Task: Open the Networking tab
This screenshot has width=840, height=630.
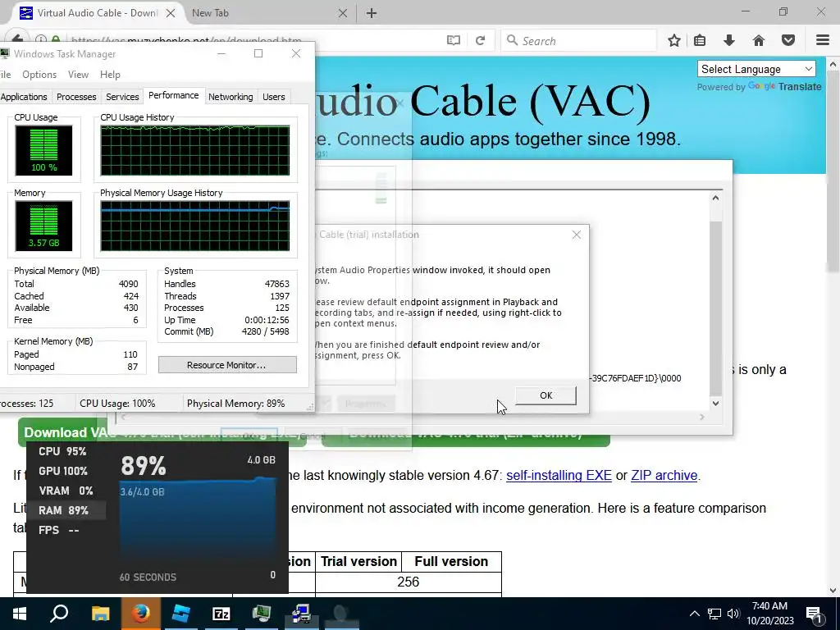Action: [231, 97]
